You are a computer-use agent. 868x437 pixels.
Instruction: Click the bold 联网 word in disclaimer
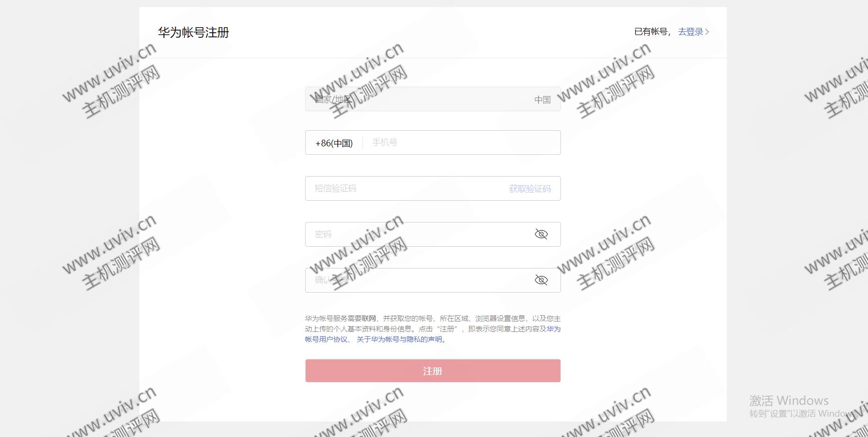pos(369,318)
